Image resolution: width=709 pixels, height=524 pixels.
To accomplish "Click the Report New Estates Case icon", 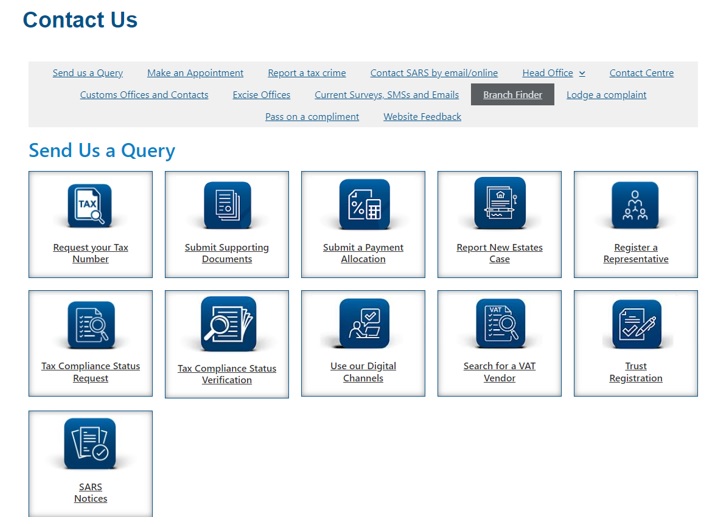I will click(499, 204).
